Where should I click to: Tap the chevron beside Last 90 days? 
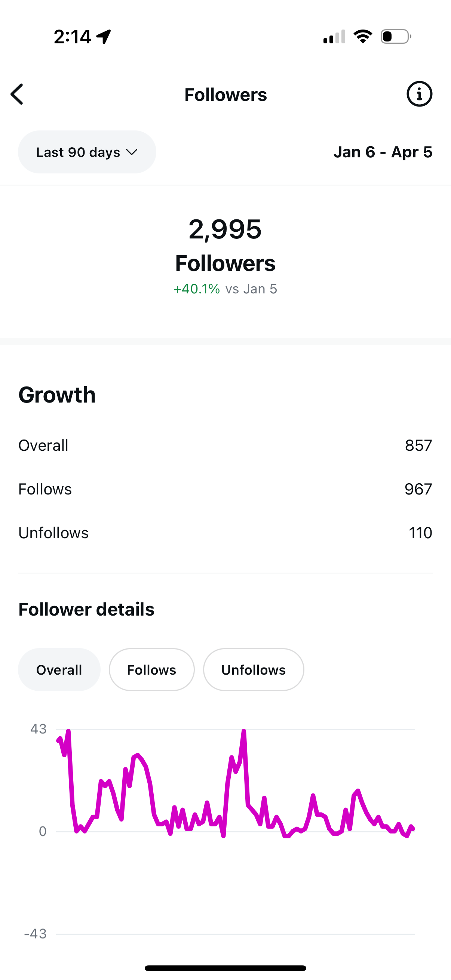(x=132, y=152)
